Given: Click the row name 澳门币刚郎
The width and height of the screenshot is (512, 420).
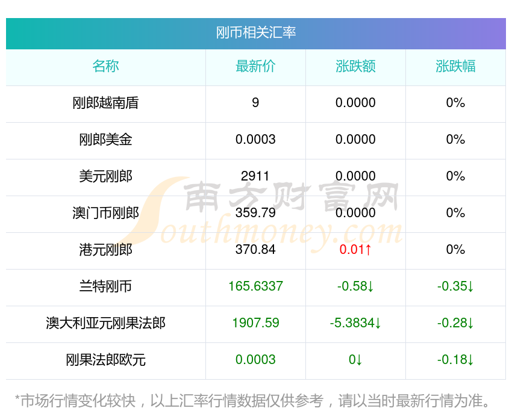Looking at the screenshot, I should tap(105, 213).
